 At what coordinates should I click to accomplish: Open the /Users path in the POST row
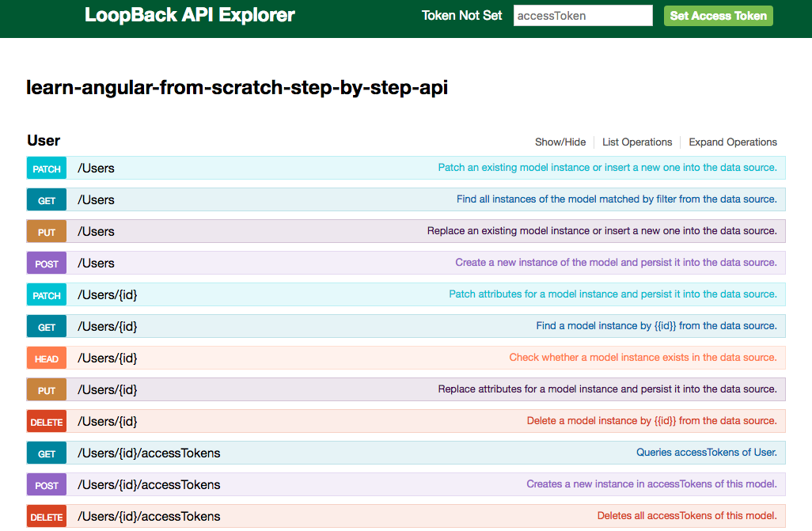point(96,264)
